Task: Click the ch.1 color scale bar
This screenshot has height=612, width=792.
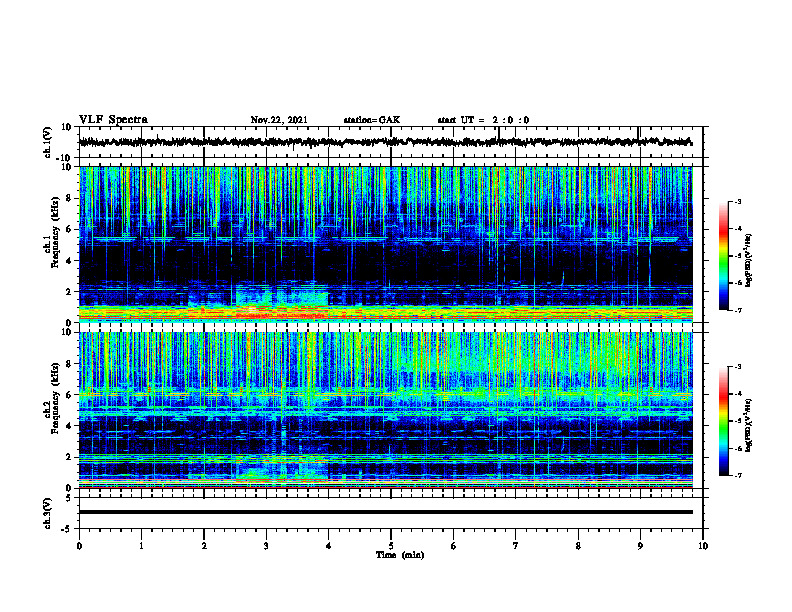Action: click(723, 256)
